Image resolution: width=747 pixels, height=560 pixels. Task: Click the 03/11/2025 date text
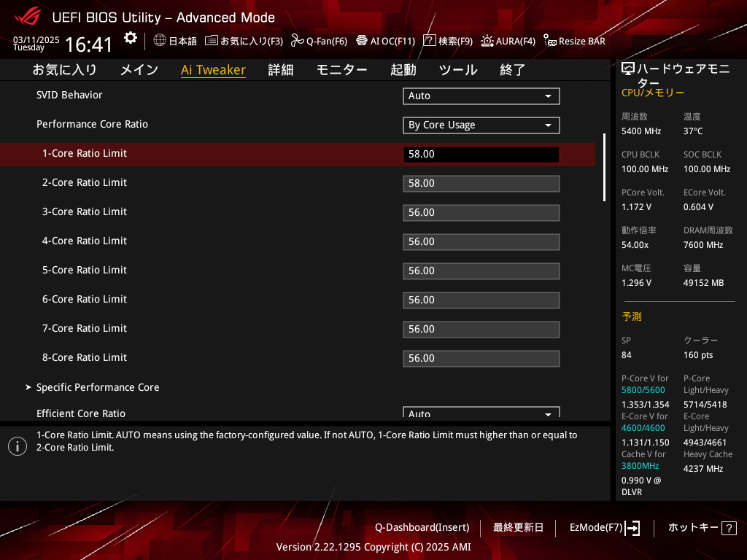(36, 39)
